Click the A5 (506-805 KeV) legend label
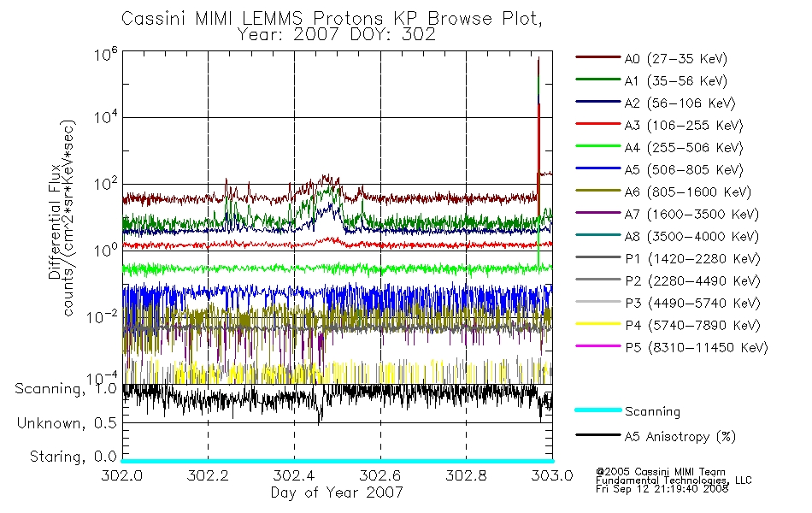Image resolution: width=812 pixels, height=513 pixels. coord(684,170)
